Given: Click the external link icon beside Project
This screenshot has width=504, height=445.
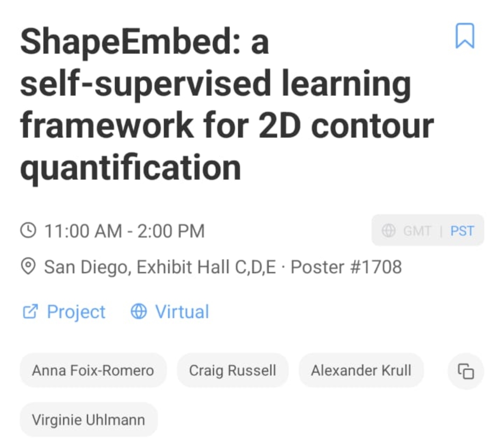Looking at the screenshot, I should click(x=30, y=312).
